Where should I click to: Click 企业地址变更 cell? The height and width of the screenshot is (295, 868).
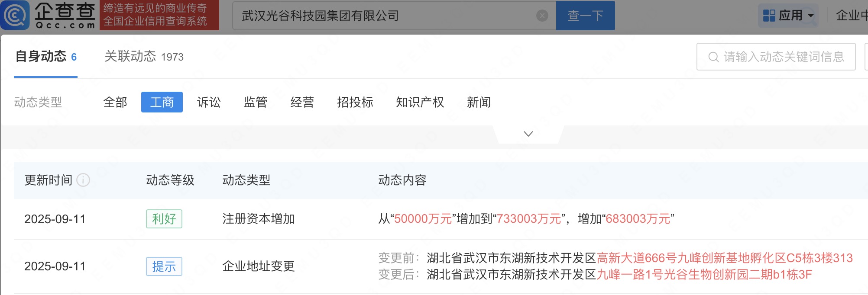[259, 266]
